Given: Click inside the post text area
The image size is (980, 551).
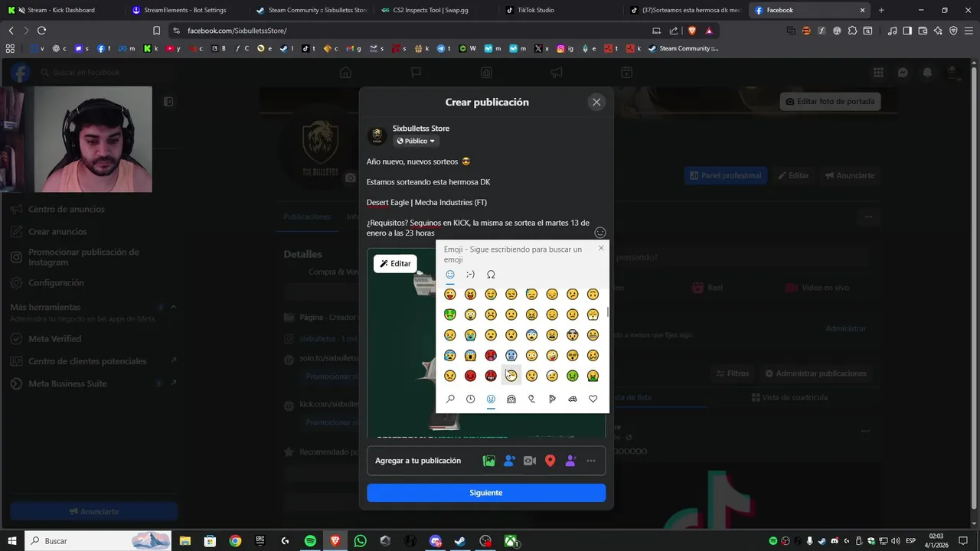Looking at the screenshot, I should pyautogui.click(x=486, y=197).
